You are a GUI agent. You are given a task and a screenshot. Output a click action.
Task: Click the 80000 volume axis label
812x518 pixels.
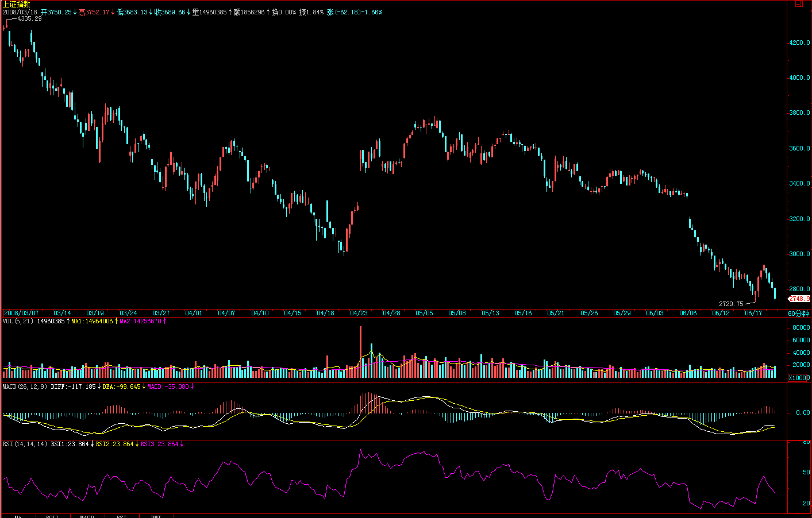click(x=801, y=328)
